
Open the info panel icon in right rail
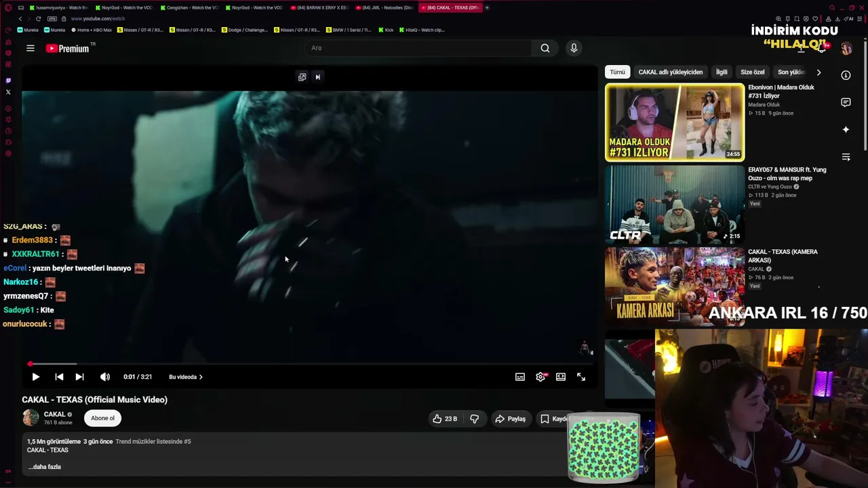point(846,75)
